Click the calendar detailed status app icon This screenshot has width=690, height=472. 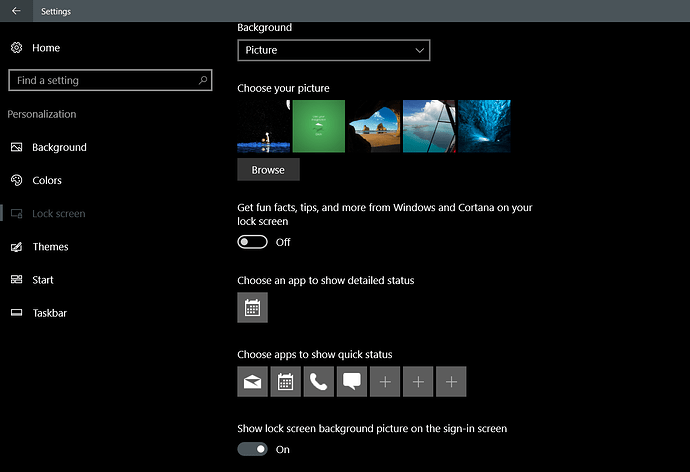(x=252, y=308)
